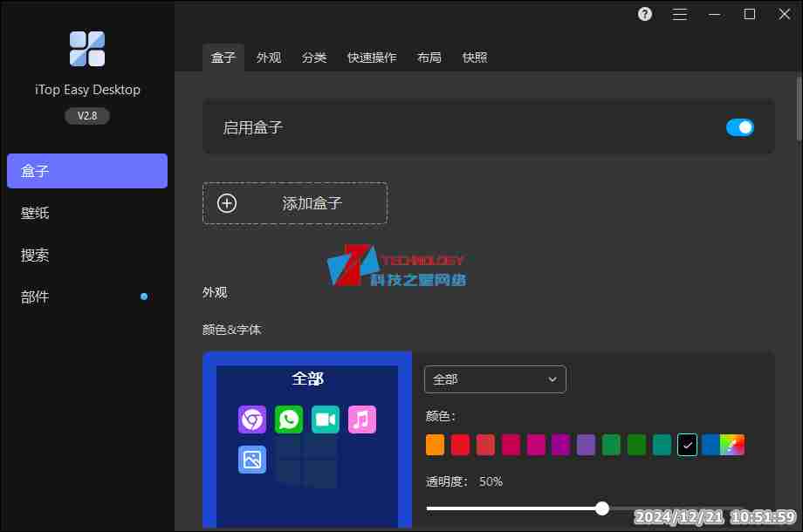Viewport: 803px width, 532px height.
Task: Open the hamburger menu in the title bar
Action: click(x=679, y=14)
